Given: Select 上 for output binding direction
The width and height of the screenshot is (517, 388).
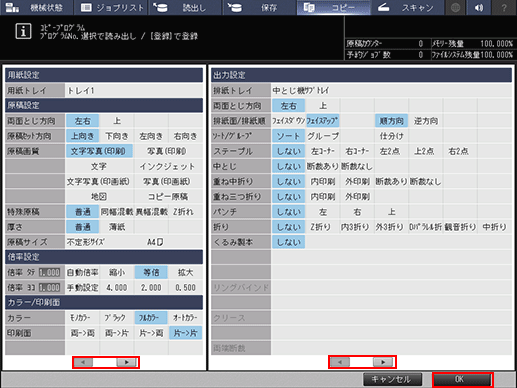Looking at the screenshot, I should 323,106.
